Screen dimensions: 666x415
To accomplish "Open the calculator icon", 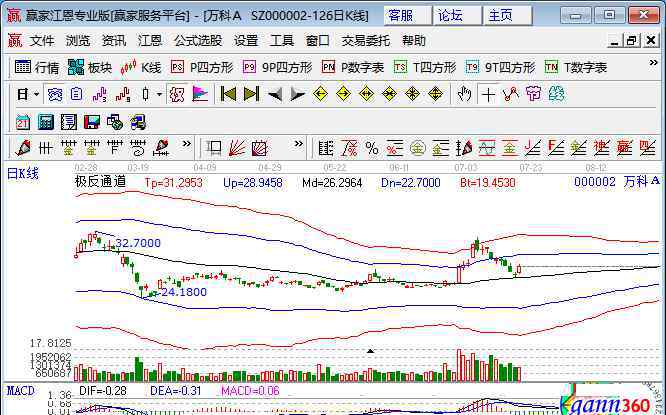I will [46, 122].
